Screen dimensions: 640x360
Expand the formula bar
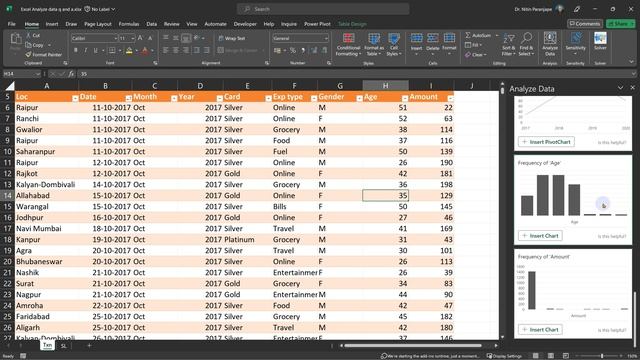pos(633,74)
